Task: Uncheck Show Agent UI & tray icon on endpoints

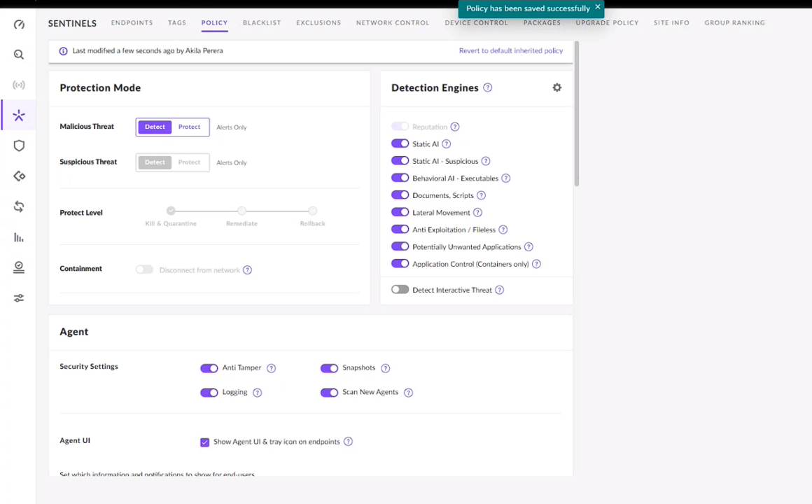Action: (204, 442)
